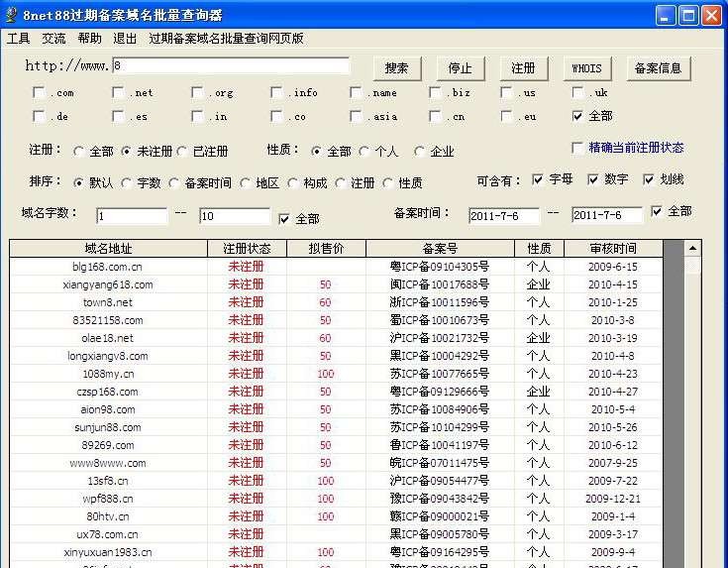This screenshot has height=568, width=728.
Task: Toggle the 划线 checkbox
Action: pos(649,179)
